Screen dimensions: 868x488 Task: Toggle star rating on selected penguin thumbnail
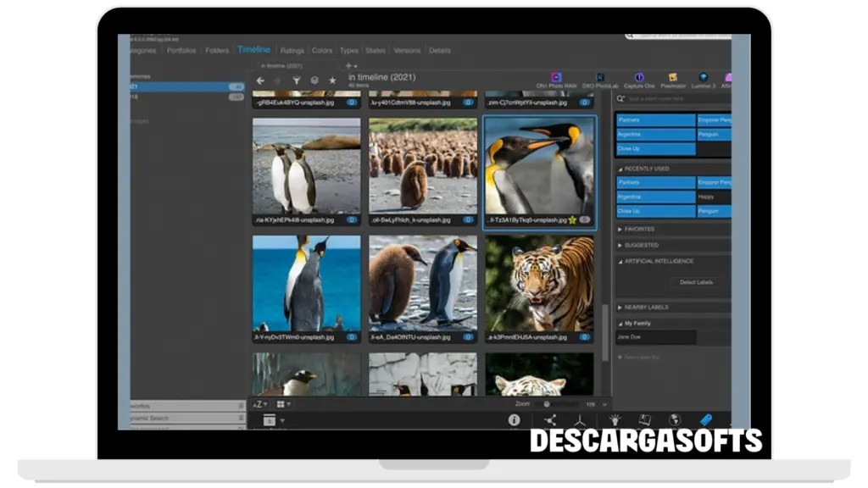click(572, 220)
